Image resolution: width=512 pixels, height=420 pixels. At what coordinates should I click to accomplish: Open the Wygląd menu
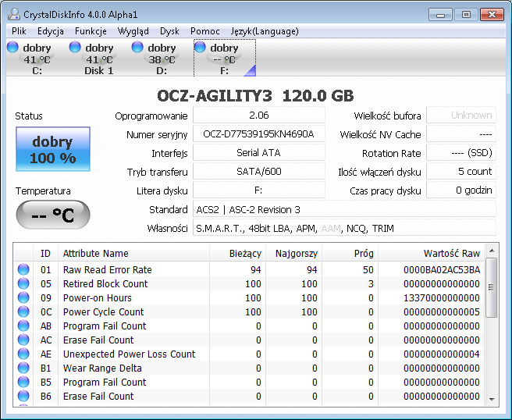[x=133, y=31]
